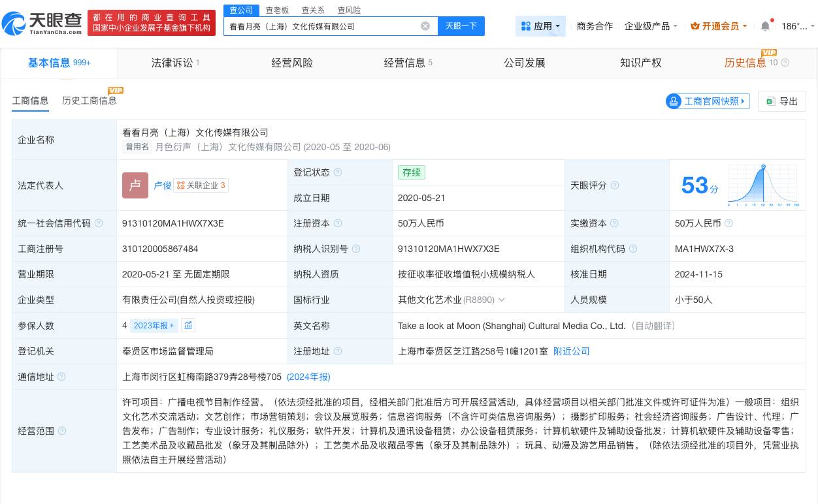Open the notification bell icon
Screen dimensions: 818x504
point(764,26)
